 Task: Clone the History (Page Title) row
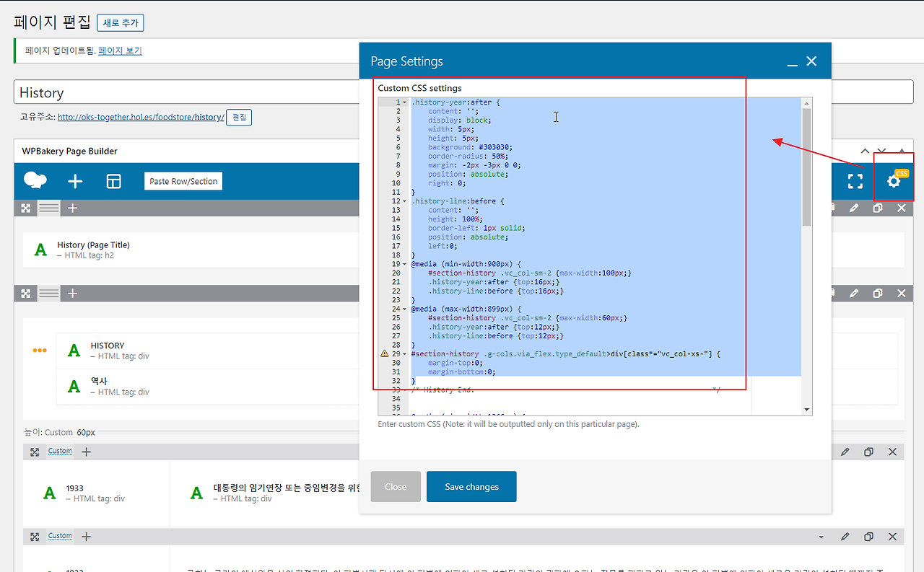[x=878, y=208]
